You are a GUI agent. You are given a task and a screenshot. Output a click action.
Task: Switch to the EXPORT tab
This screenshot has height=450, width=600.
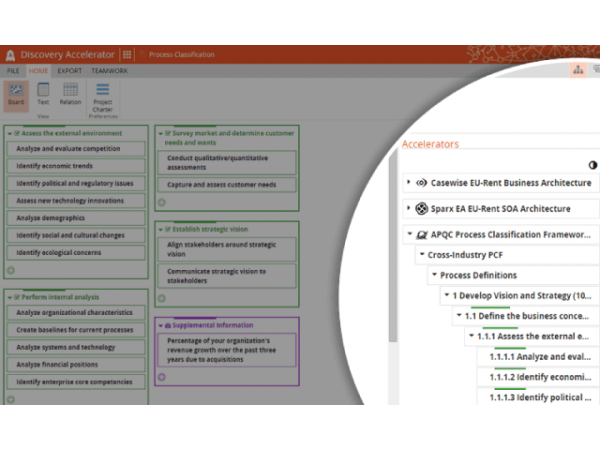click(70, 71)
